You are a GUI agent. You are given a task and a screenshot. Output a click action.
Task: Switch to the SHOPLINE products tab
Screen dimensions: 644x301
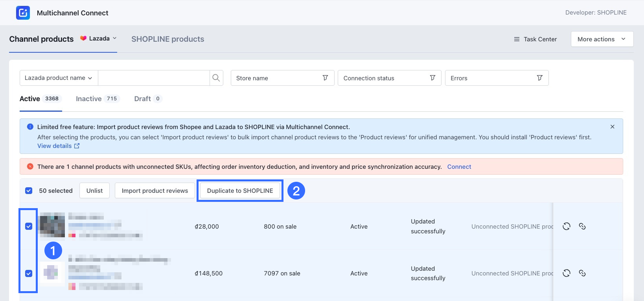(167, 39)
